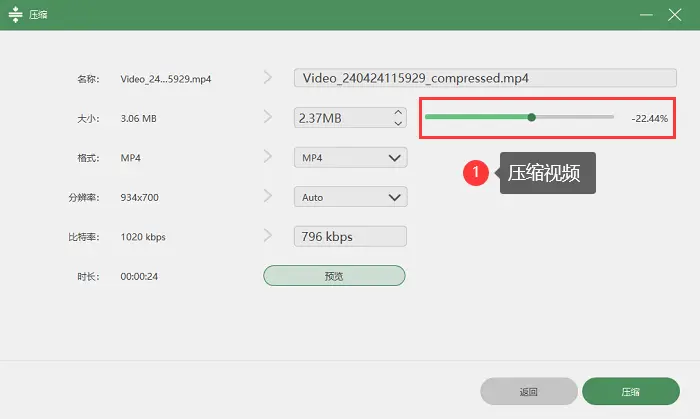Image resolution: width=700 pixels, height=419 pixels.
Task: Click the 压缩 window title text
Action: click(x=38, y=15)
